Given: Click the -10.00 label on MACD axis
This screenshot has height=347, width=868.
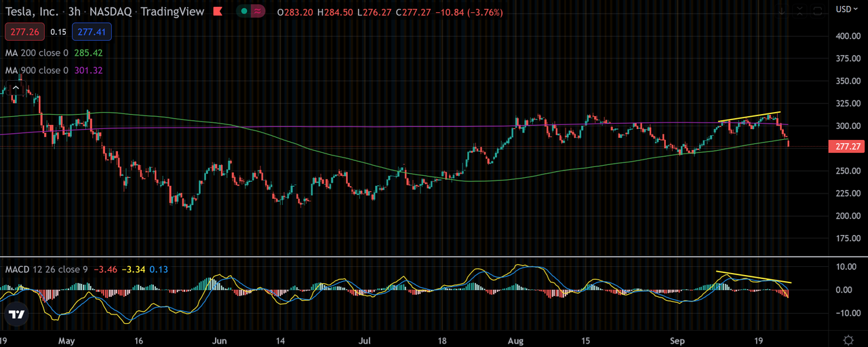Looking at the screenshot, I should coord(849,313).
